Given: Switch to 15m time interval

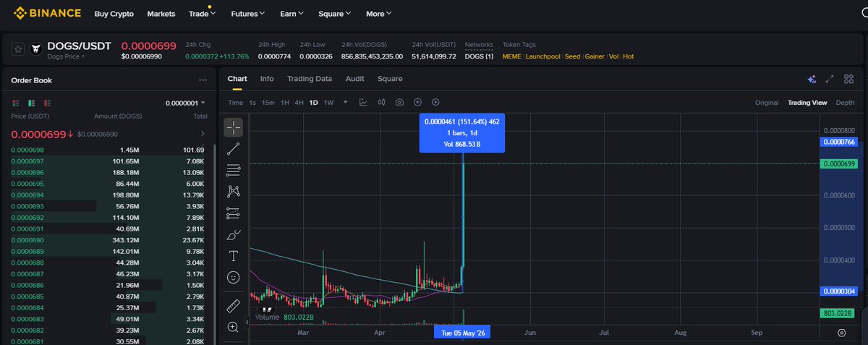Looking at the screenshot, I should pyautogui.click(x=268, y=103).
